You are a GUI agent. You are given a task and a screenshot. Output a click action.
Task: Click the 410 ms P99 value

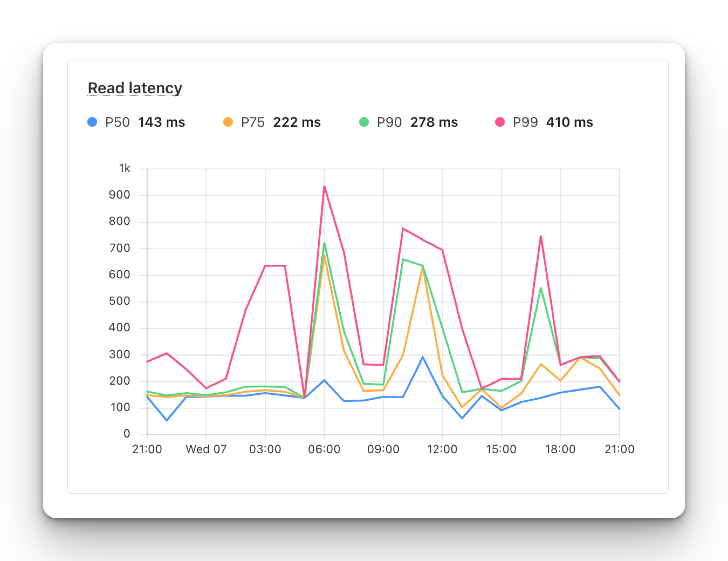(569, 122)
